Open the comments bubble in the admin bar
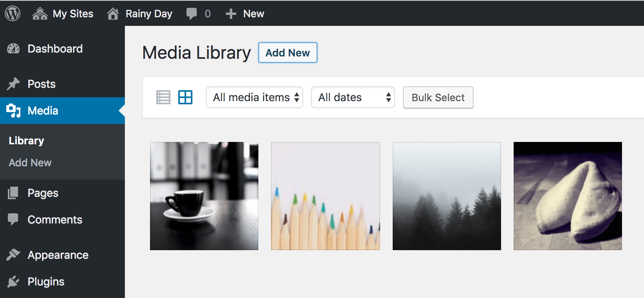This screenshot has height=298, width=644. coord(192,14)
